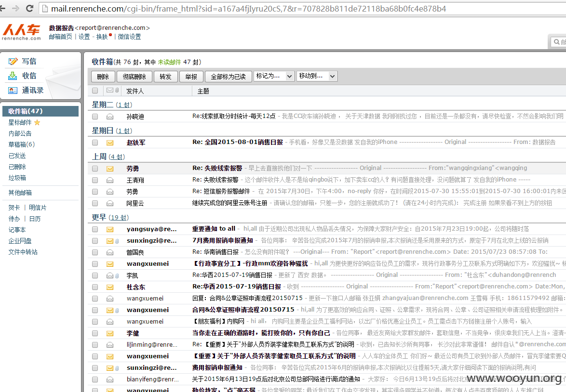Click envelope icon for bianyifeng mail
Viewport: 566px width, 392px height.
tap(110, 379)
